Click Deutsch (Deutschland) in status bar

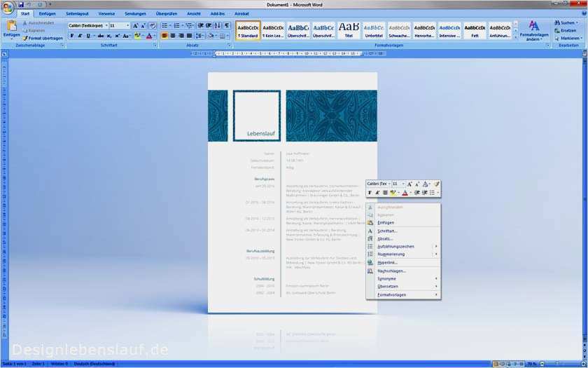click(94, 364)
